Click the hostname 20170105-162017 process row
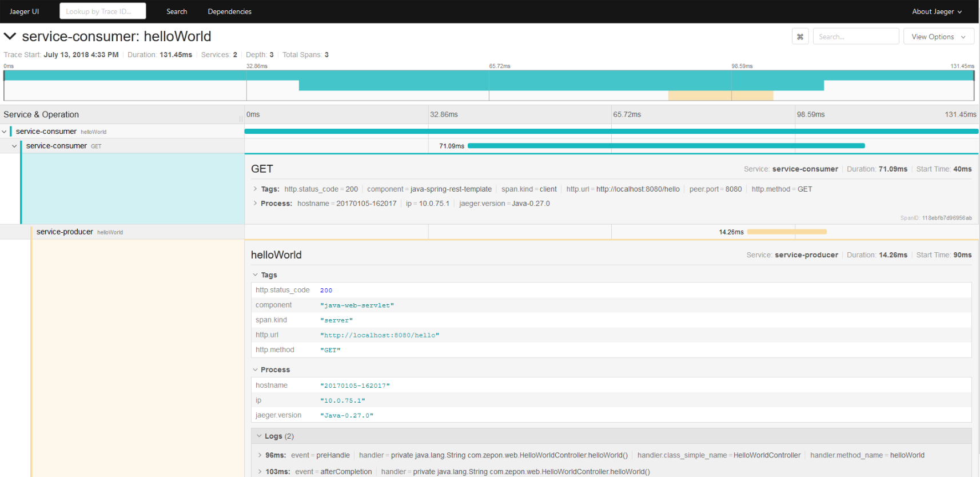Viewport: 980px width, 477px height. [x=611, y=385]
